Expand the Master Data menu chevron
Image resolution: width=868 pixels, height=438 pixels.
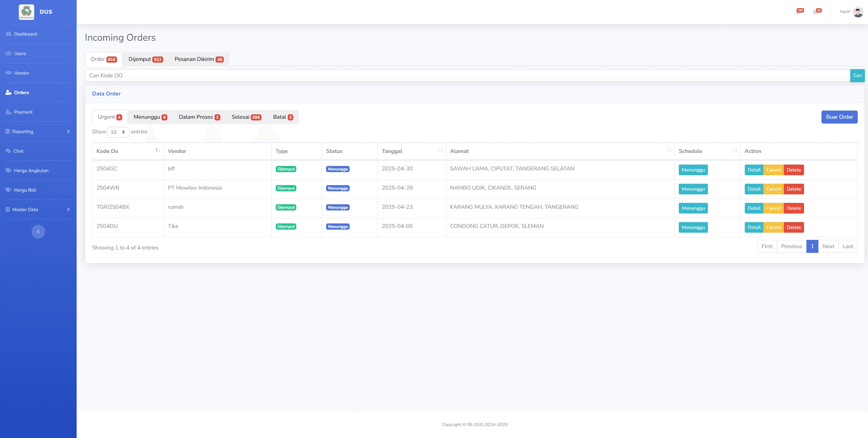coord(68,209)
